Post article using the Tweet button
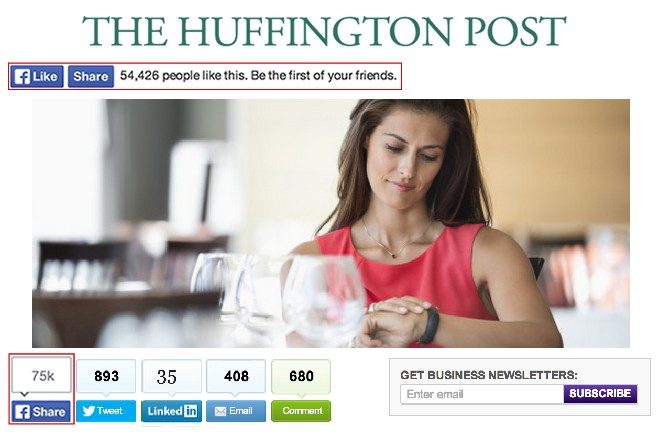 coord(106,411)
